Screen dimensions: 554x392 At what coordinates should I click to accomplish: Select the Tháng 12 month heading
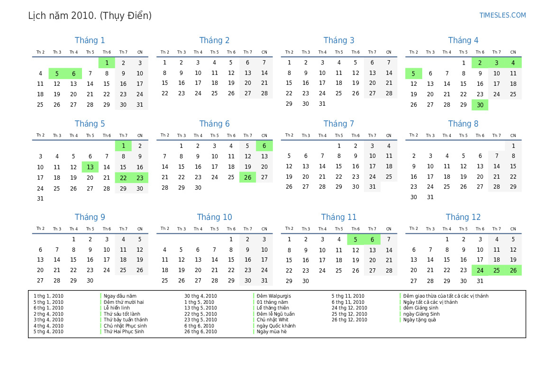(x=463, y=217)
